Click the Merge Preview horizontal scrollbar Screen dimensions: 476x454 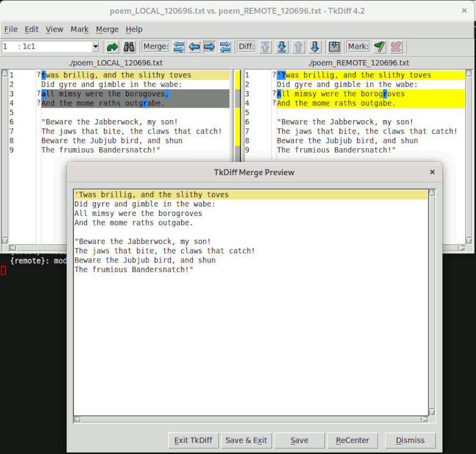click(x=250, y=419)
